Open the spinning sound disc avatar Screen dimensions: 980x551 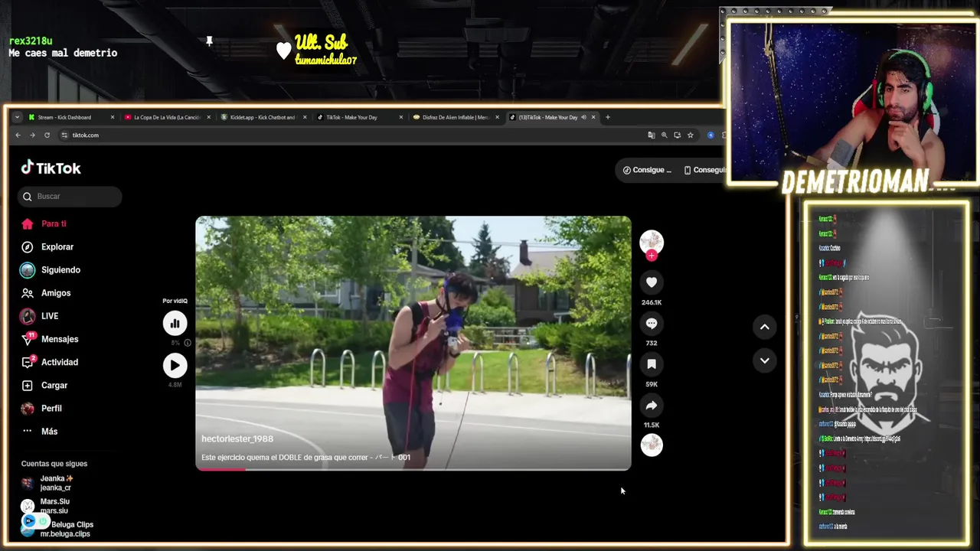pos(652,445)
